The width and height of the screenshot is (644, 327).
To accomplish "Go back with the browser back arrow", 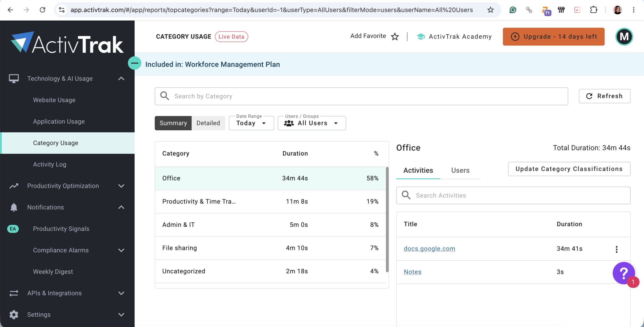I will click(x=10, y=10).
